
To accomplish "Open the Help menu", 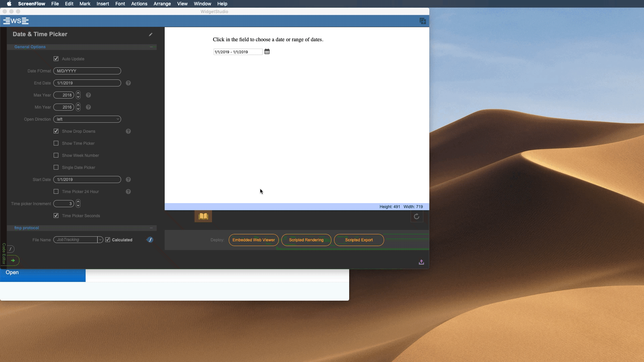I will (x=222, y=4).
